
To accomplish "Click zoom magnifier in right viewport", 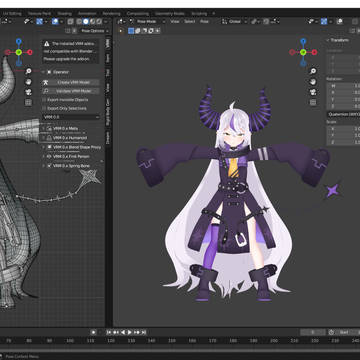I will coord(313,71).
